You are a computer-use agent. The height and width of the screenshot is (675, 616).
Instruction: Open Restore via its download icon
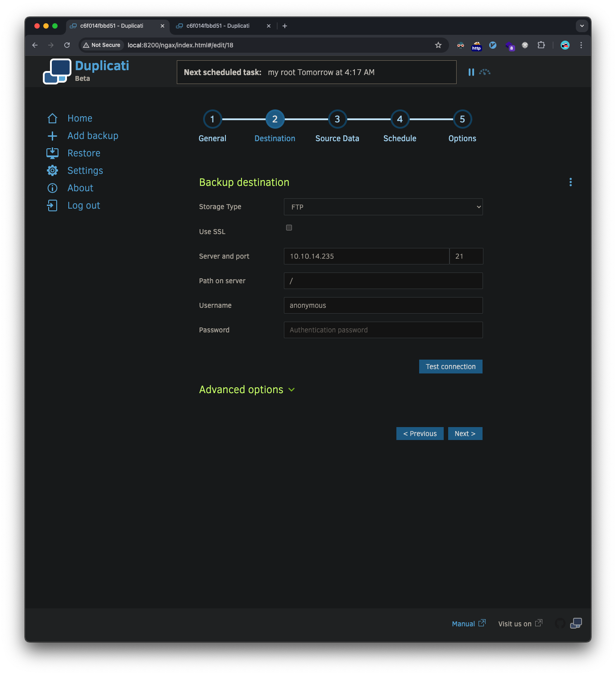click(52, 153)
